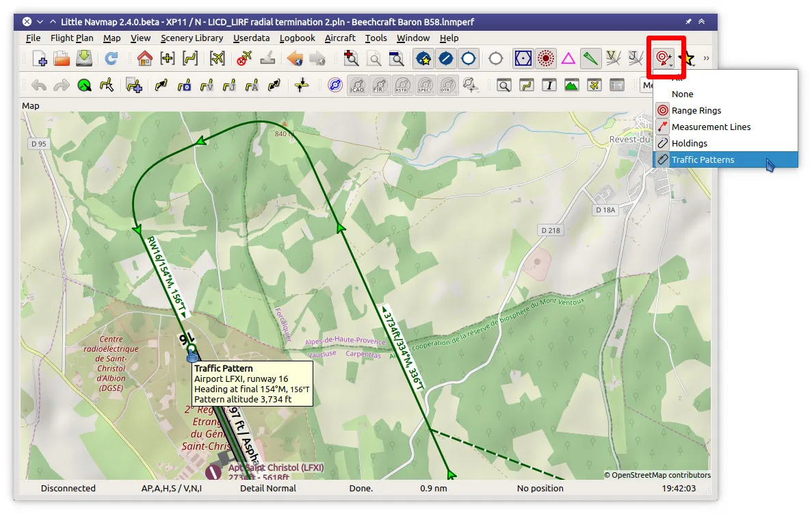Open the userpoints star dropdown

tap(687, 59)
